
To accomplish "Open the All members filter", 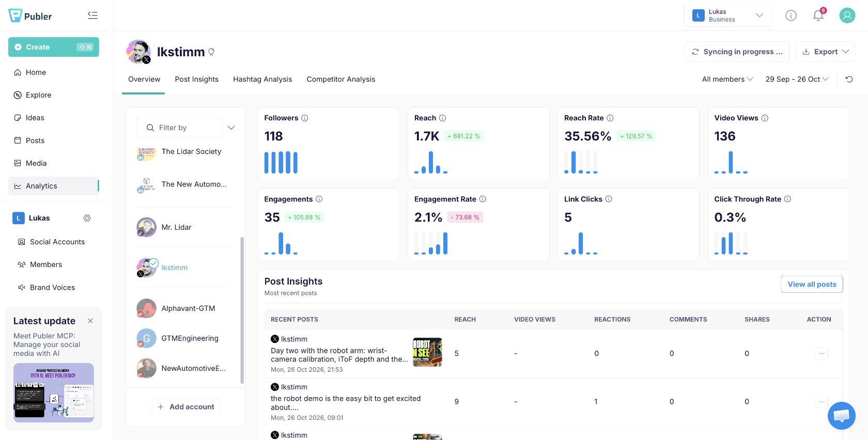I will [x=727, y=79].
